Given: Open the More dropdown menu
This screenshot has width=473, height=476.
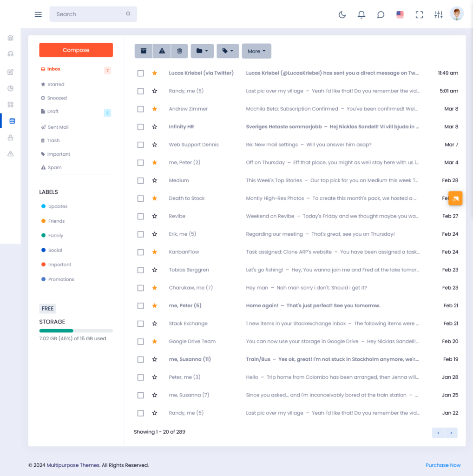Looking at the screenshot, I should (256, 51).
